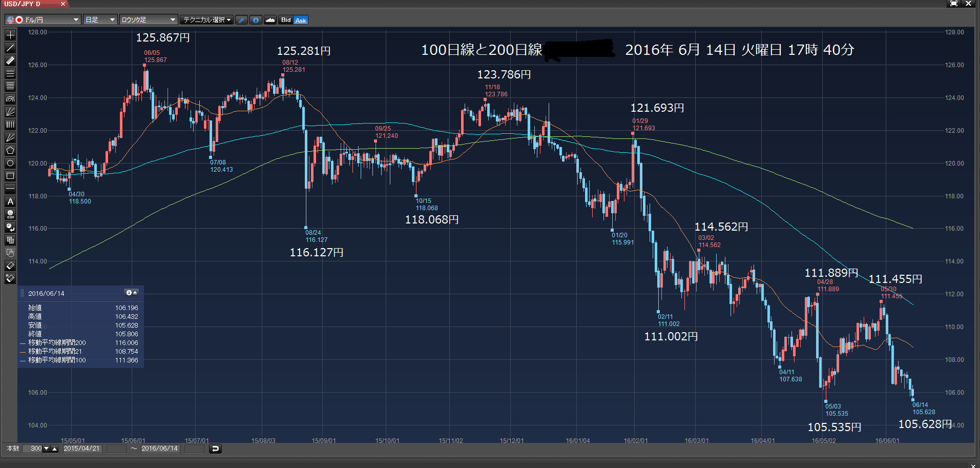Decrease the bar count with down arrow
980x468 pixels.
pos(46,449)
